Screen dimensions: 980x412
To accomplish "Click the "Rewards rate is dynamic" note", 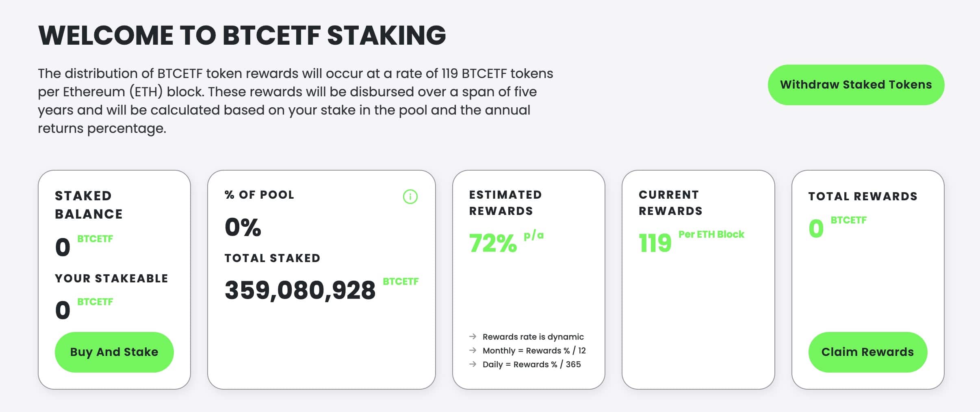I will click(x=533, y=337).
